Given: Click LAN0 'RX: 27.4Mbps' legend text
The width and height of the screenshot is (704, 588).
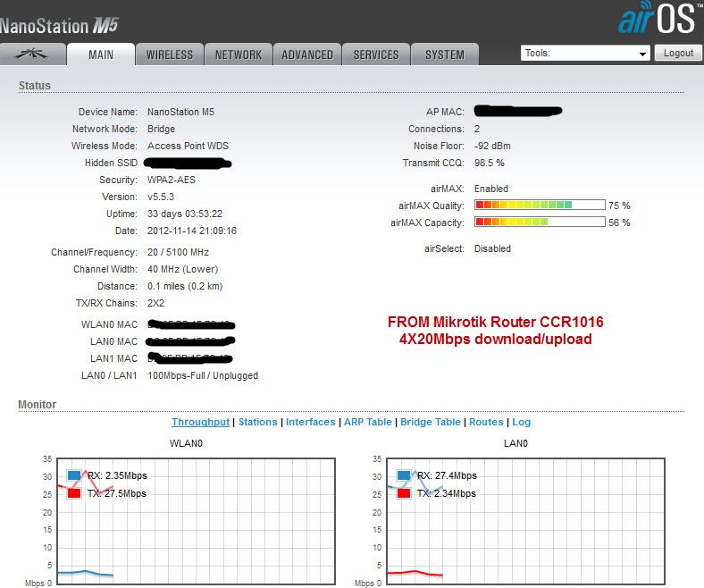Looking at the screenshot, I should point(447,475).
